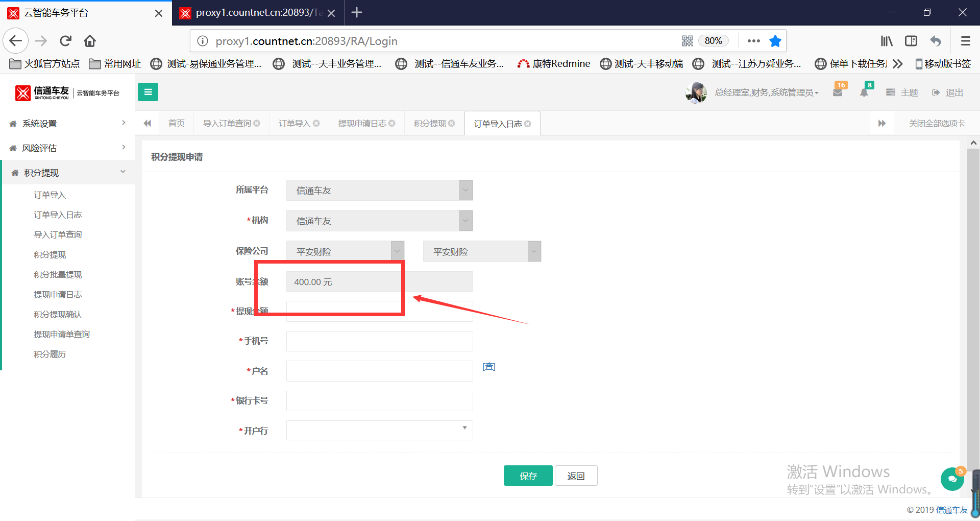980x521 pixels.
Task: Open 订单导入 in the sidebar
Action: coord(50,195)
